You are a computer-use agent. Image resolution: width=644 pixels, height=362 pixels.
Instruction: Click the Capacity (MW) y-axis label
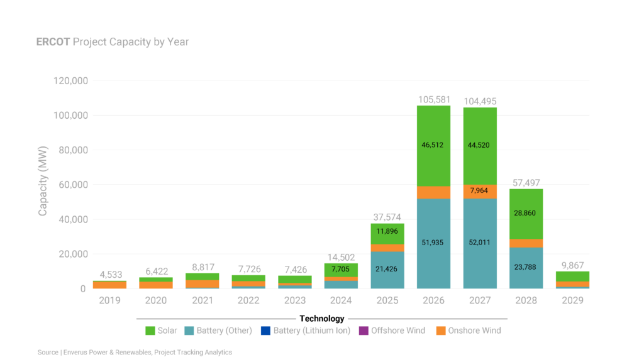[43, 185]
